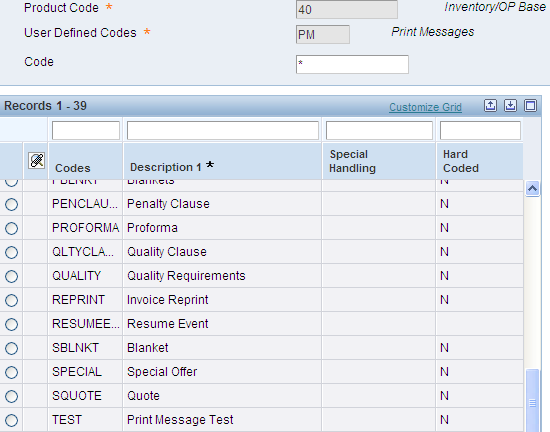The width and height of the screenshot is (550, 432).
Task: Click the export grid data icon
Action: point(490,106)
